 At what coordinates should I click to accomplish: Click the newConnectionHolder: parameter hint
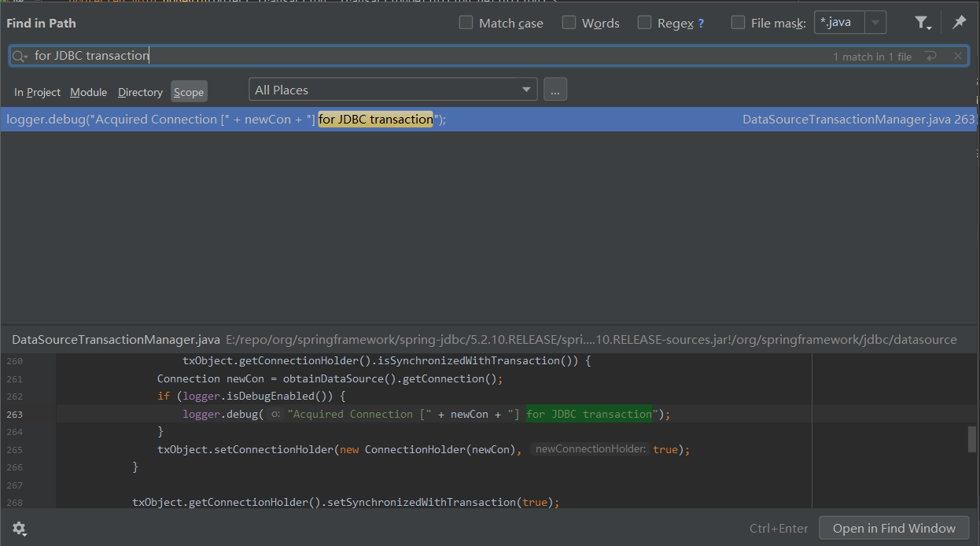tap(590, 449)
